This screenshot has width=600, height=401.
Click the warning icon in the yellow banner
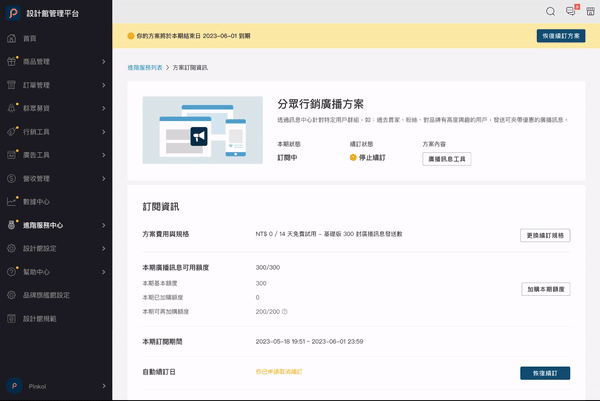(130, 36)
